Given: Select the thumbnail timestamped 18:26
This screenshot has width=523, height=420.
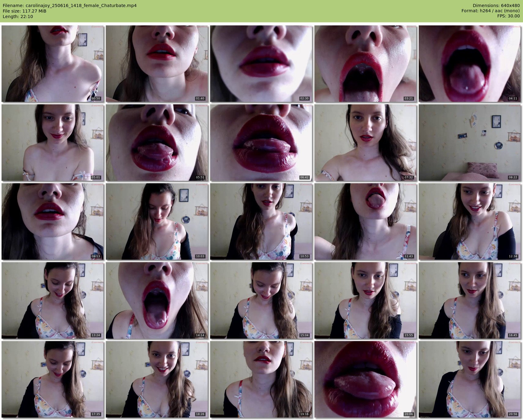Looking at the screenshot, I should pos(157,379).
